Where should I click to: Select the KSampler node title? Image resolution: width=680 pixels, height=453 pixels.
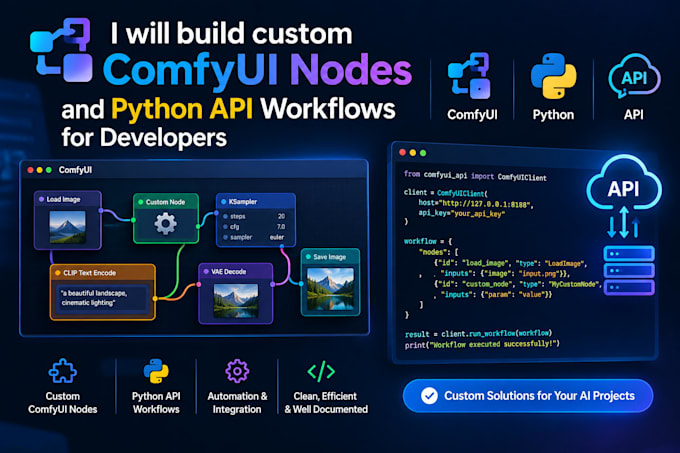243,202
